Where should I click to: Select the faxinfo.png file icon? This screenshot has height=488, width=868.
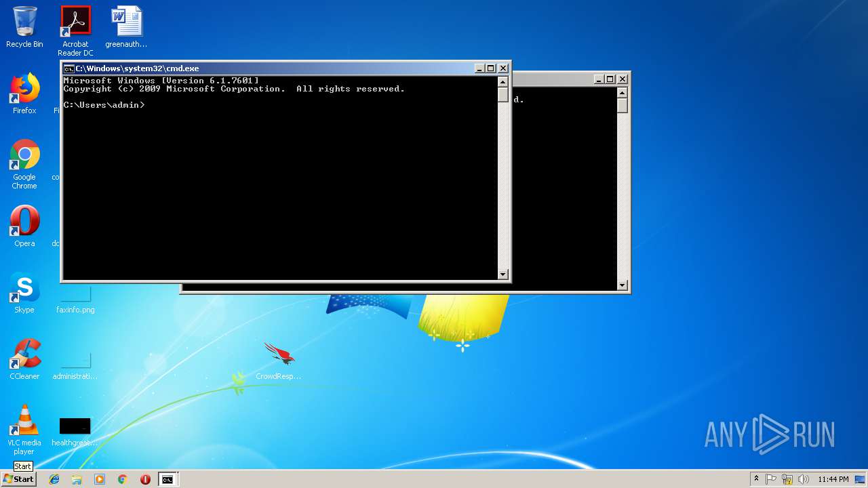point(75,298)
